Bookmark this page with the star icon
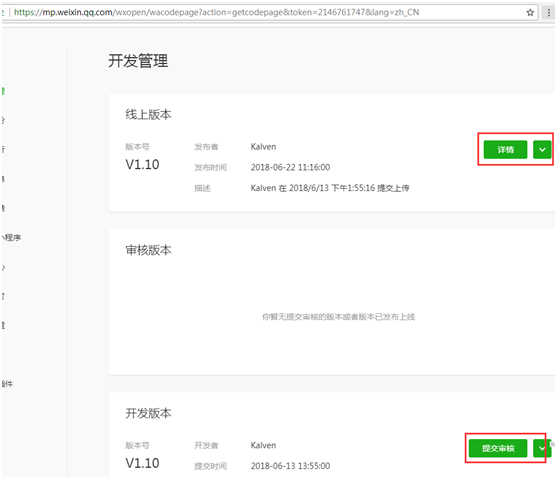557x479 pixels. tap(530, 13)
